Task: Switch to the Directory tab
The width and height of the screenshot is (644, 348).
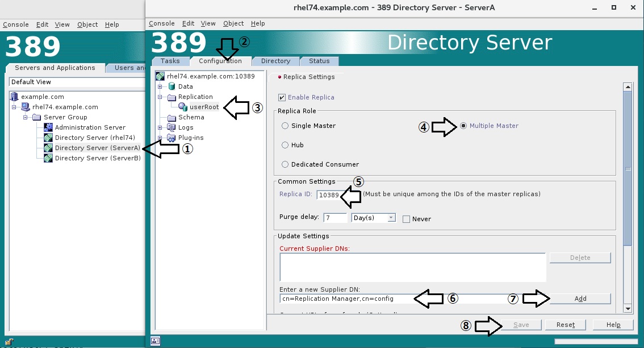Action: [275, 61]
